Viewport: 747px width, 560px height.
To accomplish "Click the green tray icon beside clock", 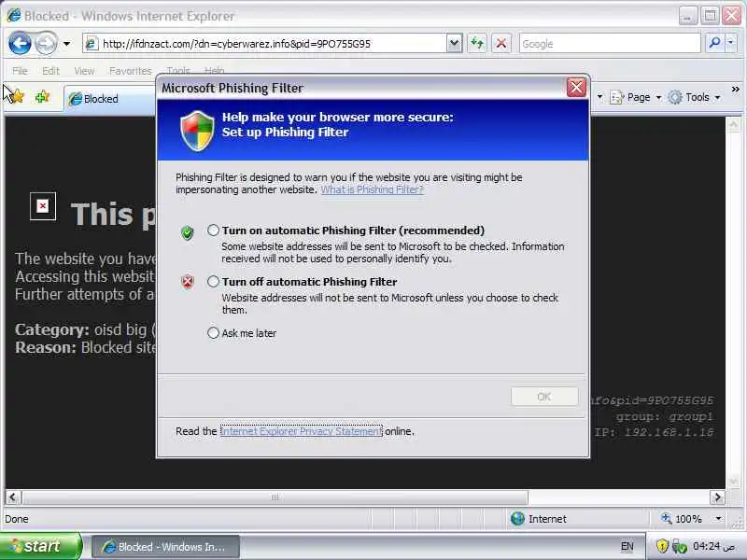I will click(680, 546).
